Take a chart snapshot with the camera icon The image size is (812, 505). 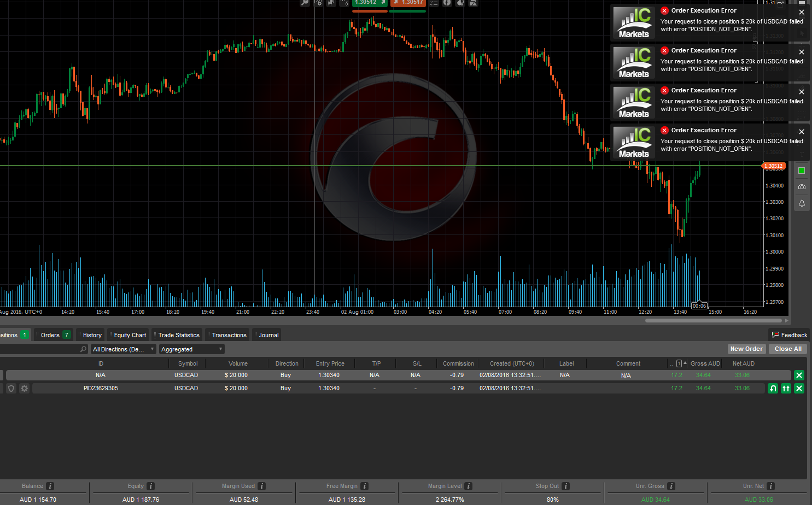click(x=802, y=187)
